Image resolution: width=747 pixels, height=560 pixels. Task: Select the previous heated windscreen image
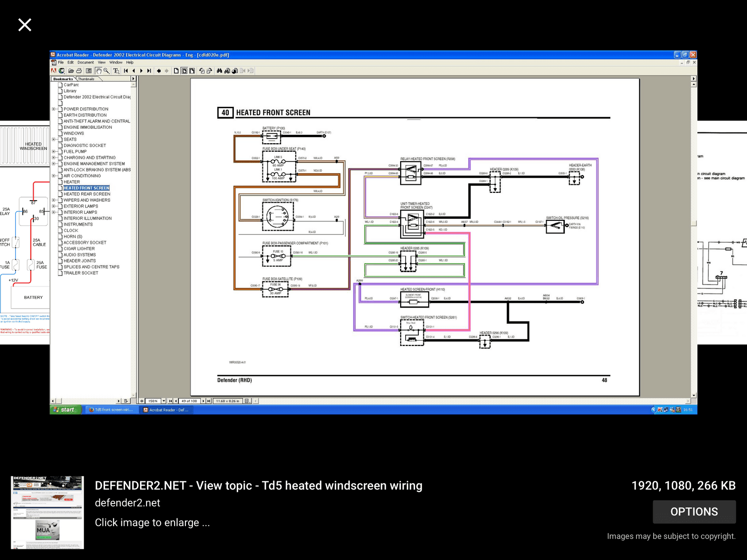(25, 233)
